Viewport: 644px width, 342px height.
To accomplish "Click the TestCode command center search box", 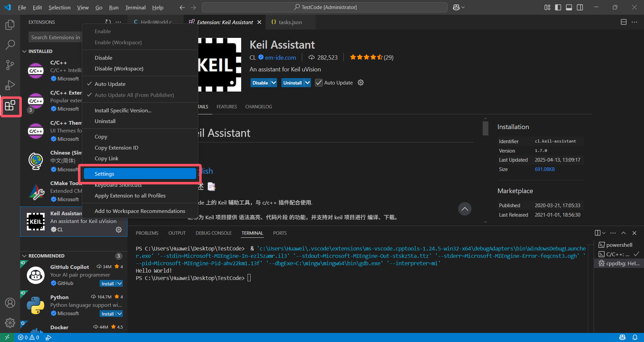I will pos(324,7).
